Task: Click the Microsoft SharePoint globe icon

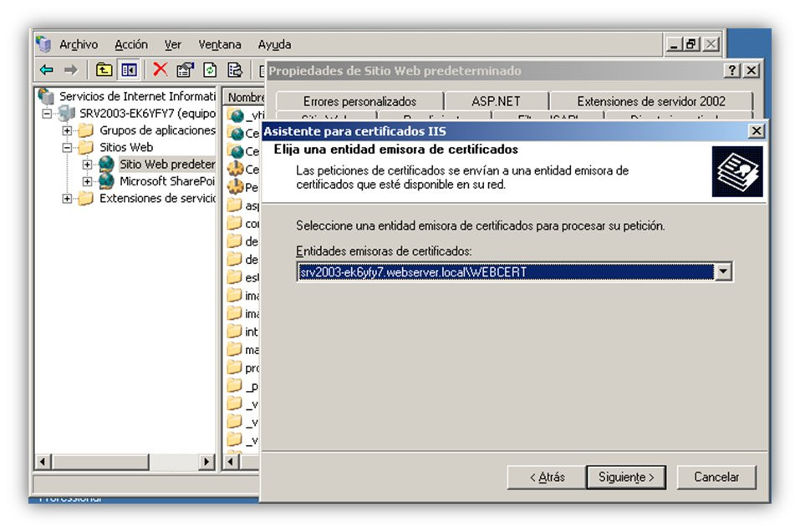Action: point(106,181)
